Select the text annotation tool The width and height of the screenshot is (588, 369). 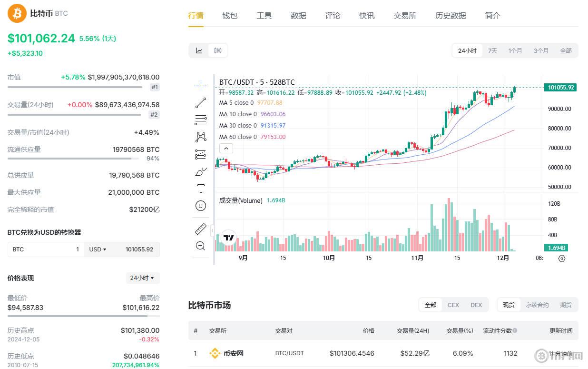[x=201, y=189]
